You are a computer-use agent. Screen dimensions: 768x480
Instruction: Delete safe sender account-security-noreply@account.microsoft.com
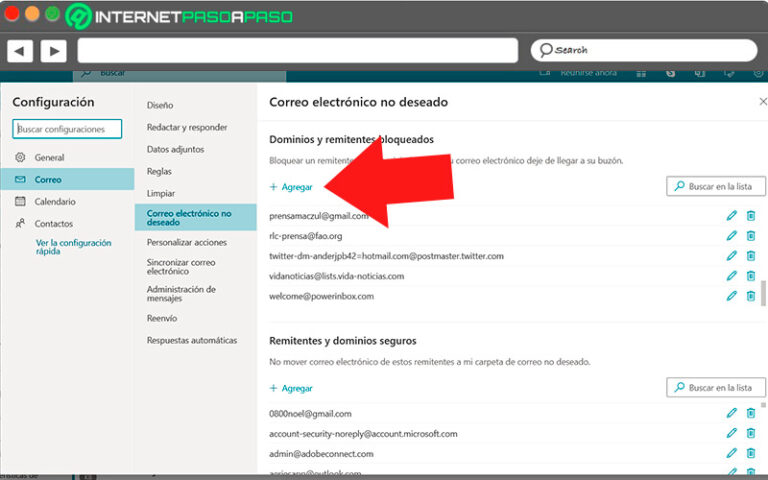coord(750,433)
